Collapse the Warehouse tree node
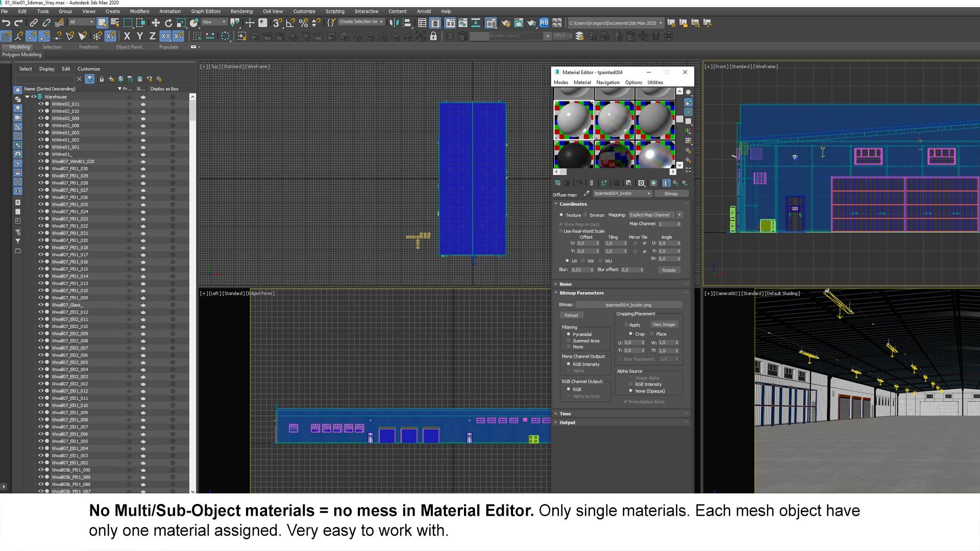 pyautogui.click(x=27, y=96)
